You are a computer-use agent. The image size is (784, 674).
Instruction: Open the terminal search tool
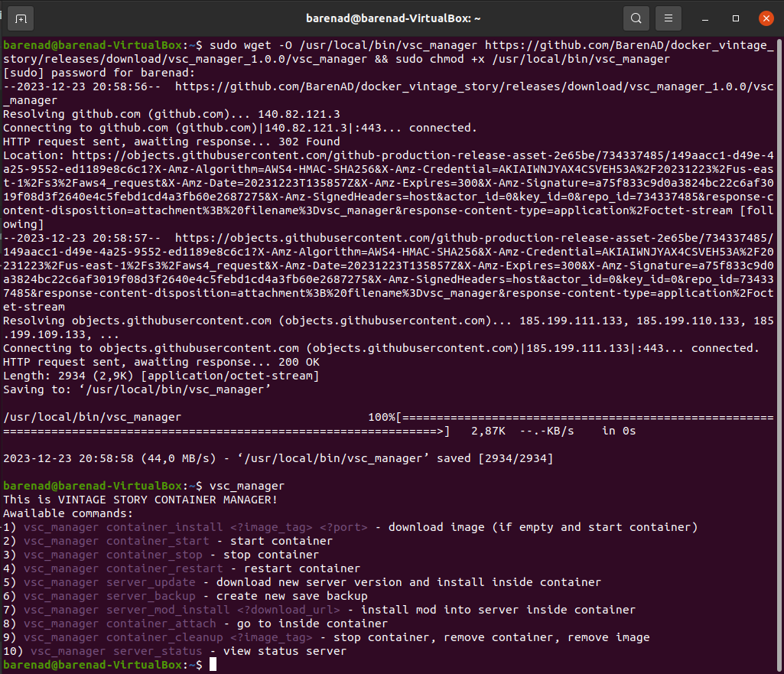point(635,18)
